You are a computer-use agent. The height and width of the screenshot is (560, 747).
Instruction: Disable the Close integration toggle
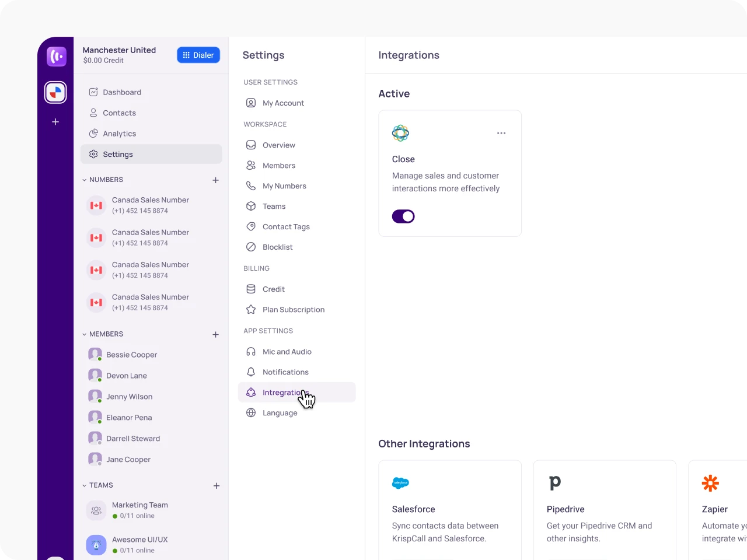pyautogui.click(x=403, y=216)
